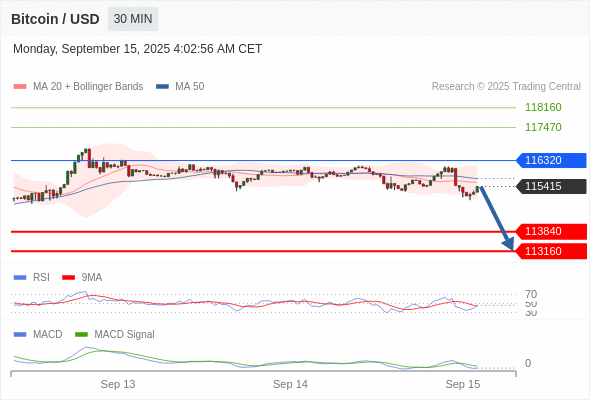
Task: Select the 115415 current price tag
Action: pyautogui.click(x=551, y=186)
